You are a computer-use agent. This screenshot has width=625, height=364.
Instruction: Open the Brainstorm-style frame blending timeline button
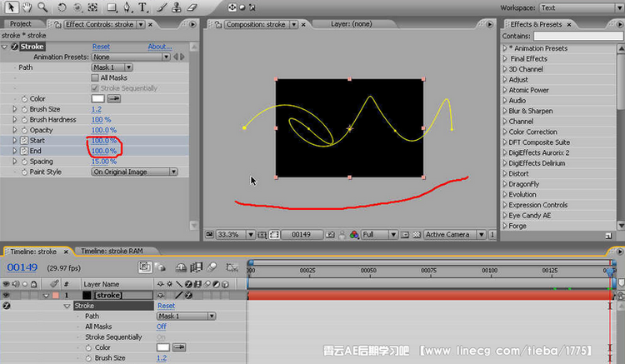pos(196,267)
